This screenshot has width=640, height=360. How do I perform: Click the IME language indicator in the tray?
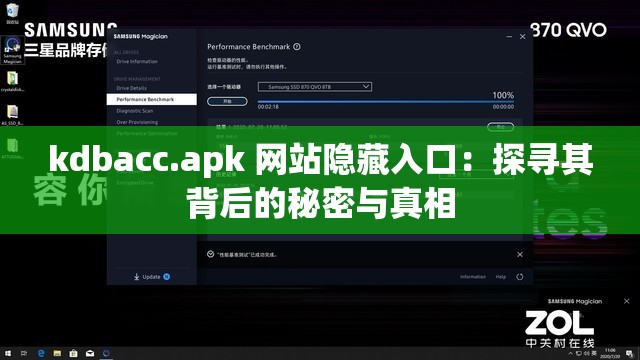tap(594, 353)
